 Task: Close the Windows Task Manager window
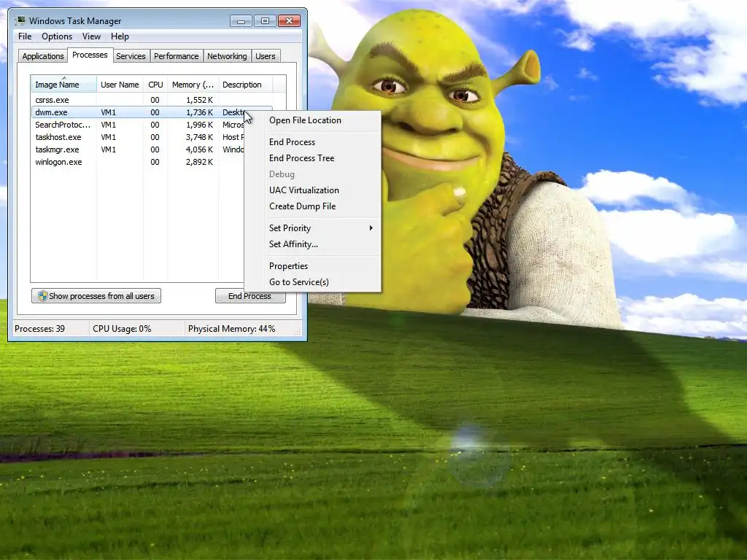click(x=289, y=21)
